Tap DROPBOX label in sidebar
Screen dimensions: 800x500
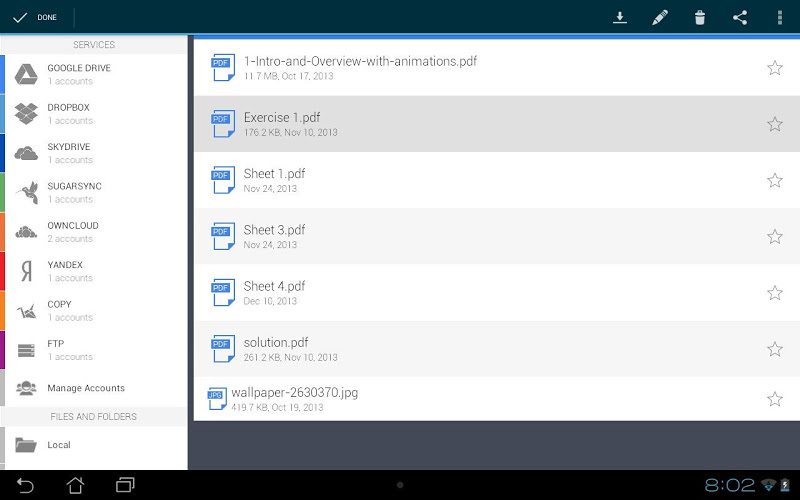68,107
